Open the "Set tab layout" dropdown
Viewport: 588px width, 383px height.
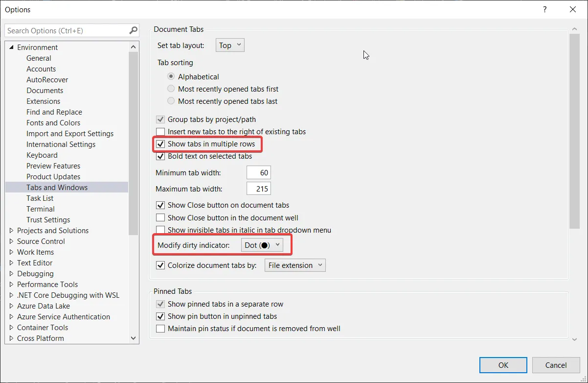click(229, 45)
